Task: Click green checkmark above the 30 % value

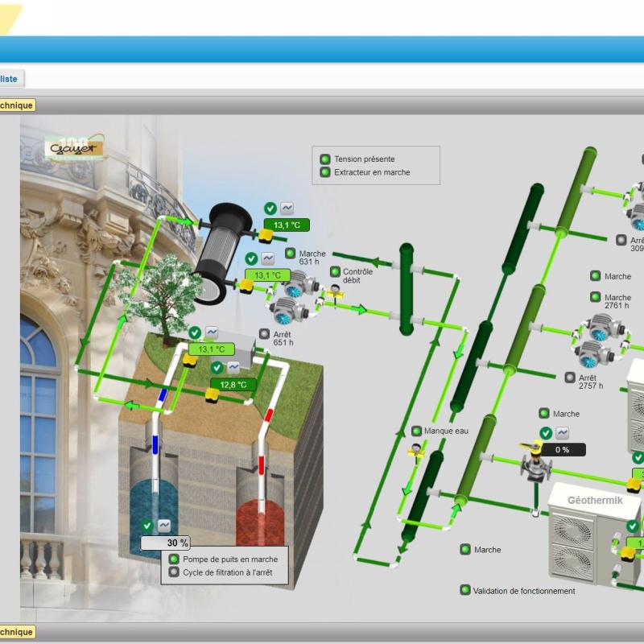Action: 147,525
